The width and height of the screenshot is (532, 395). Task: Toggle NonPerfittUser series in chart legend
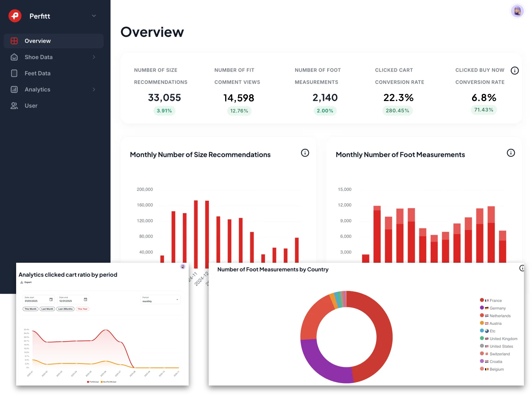click(109, 382)
